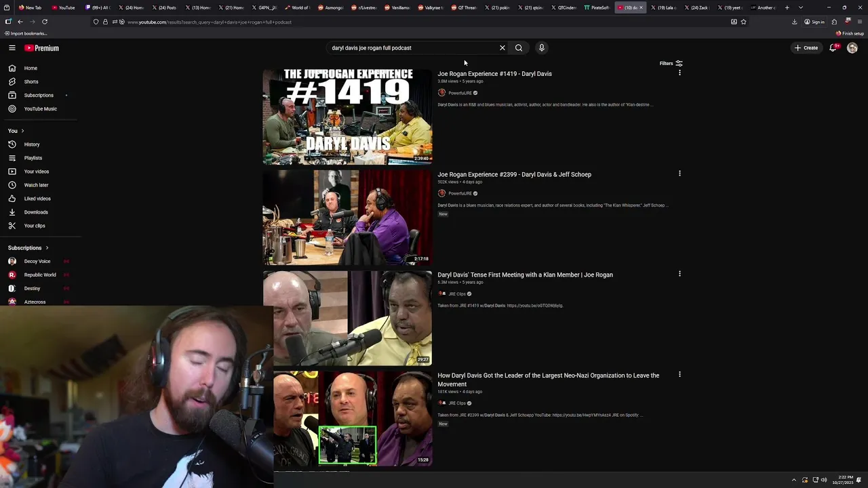Play the Tense First Meeting video thumbnail

(347, 318)
